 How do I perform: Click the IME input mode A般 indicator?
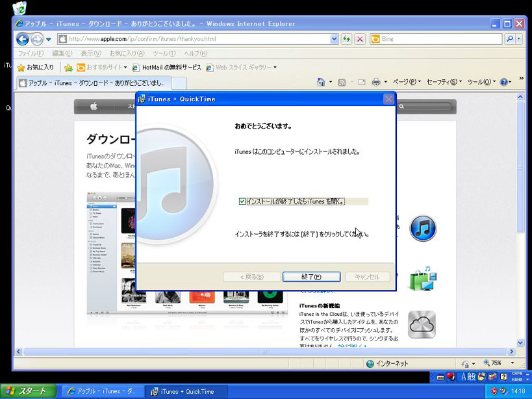tap(468, 377)
